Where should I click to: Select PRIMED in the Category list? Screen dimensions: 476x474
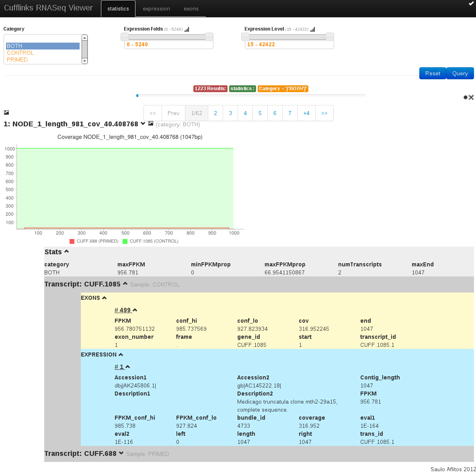pos(43,60)
